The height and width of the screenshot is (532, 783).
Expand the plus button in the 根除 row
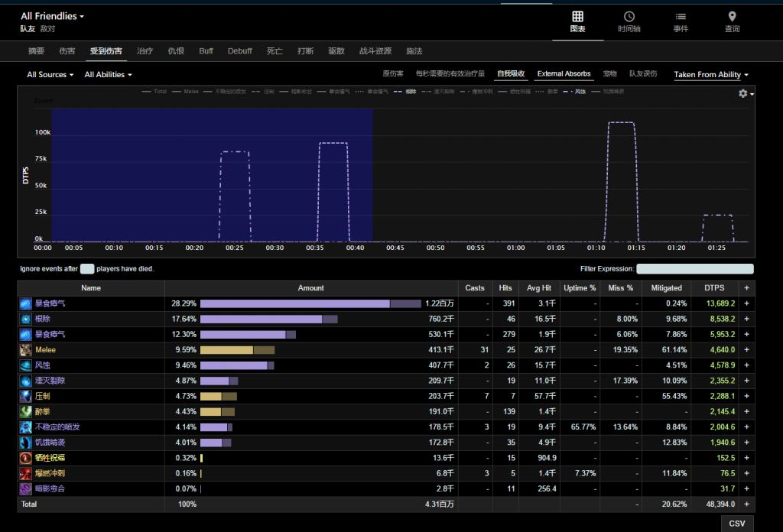(746, 319)
